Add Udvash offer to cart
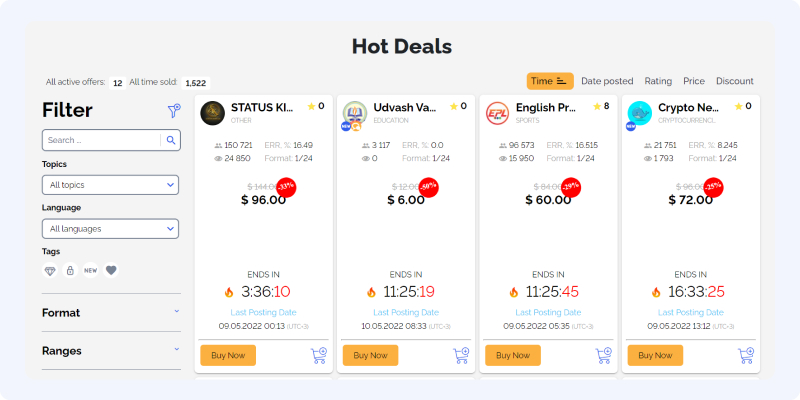The width and height of the screenshot is (800, 400). (x=461, y=356)
